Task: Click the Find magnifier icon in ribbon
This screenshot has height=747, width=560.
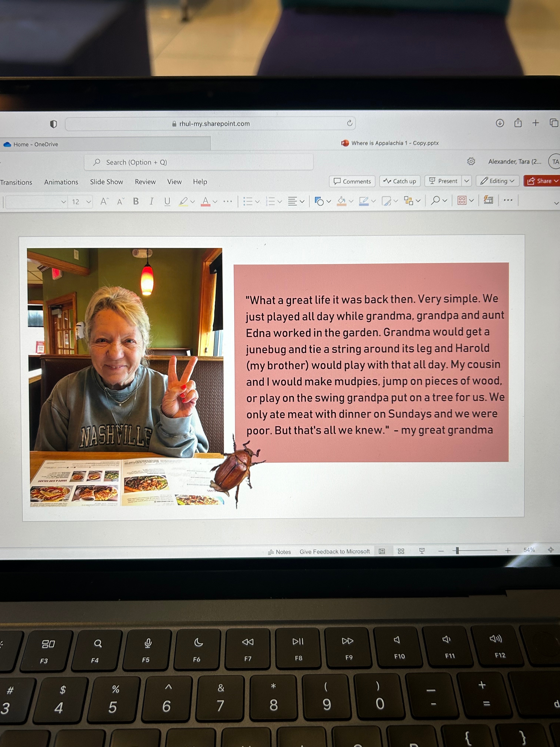Action: point(436,201)
